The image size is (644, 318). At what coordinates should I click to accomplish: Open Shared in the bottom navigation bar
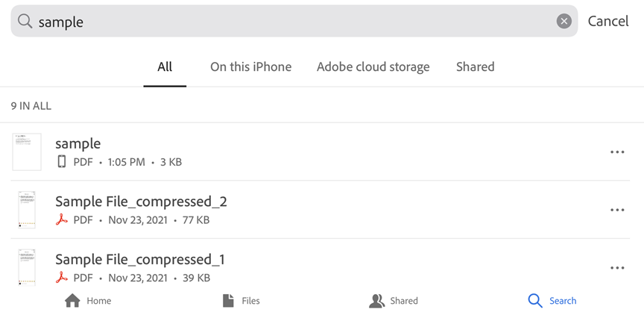click(x=394, y=301)
